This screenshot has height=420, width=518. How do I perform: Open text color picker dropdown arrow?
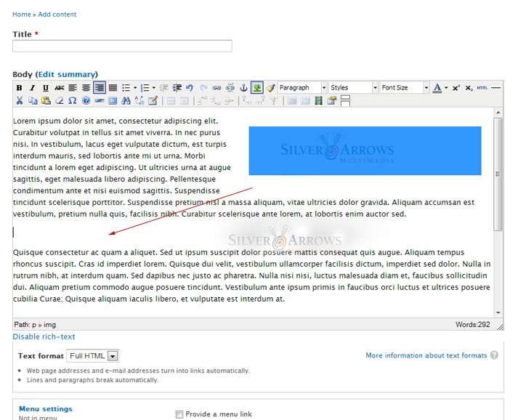pyautogui.click(x=446, y=88)
